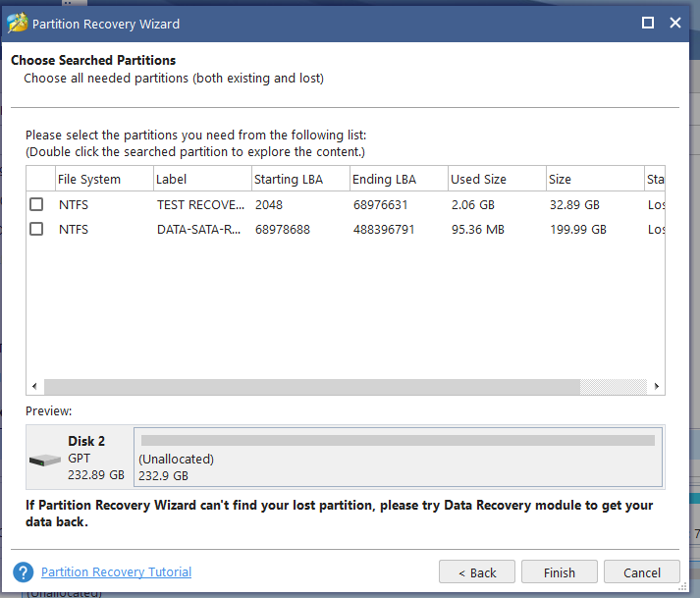
Task: Click the left scroll arrow of list
Action: [34, 386]
